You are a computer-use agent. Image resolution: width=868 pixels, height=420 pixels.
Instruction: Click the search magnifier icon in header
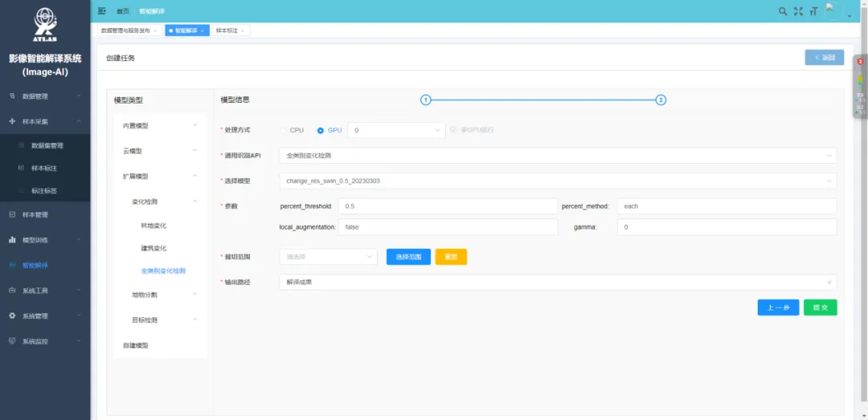coord(783,11)
